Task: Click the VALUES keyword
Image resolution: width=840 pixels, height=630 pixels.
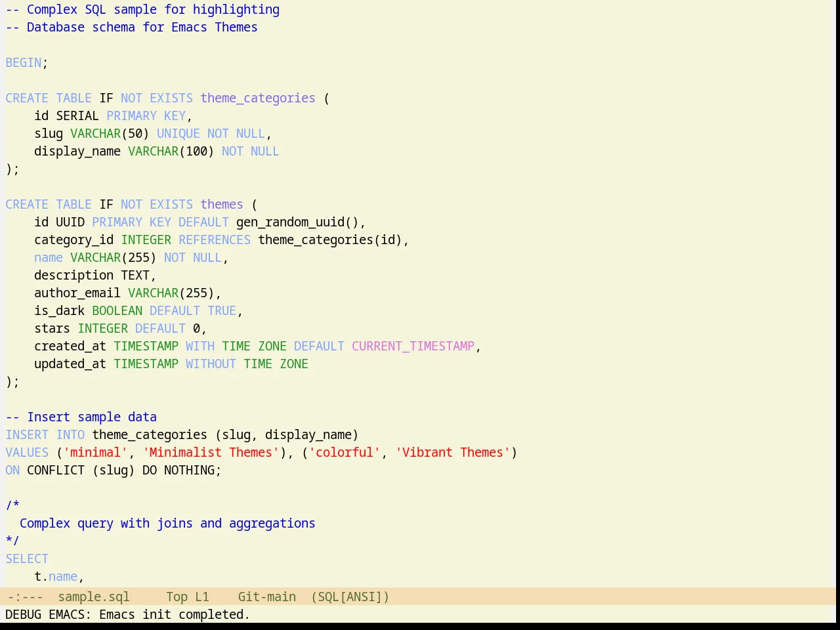Action: 27,452
